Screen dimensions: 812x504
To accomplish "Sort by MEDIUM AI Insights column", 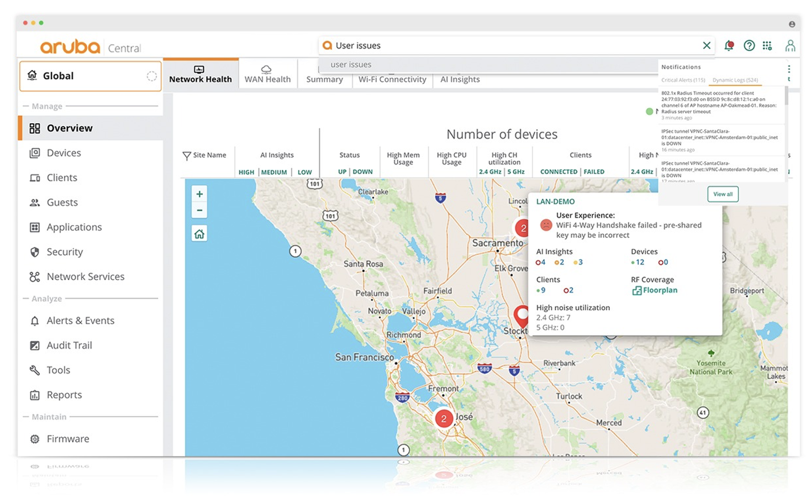I will pos(274,172).
